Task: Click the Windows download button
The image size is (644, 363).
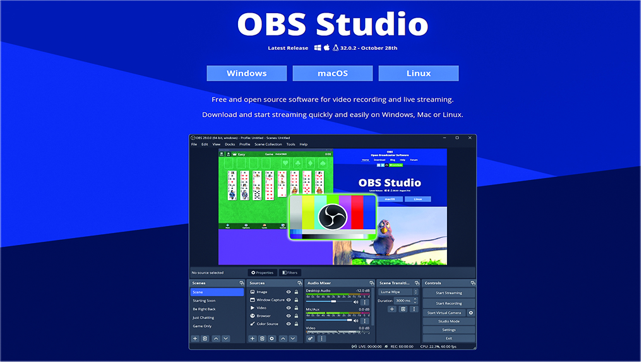Action: click(x=247, y=74)
